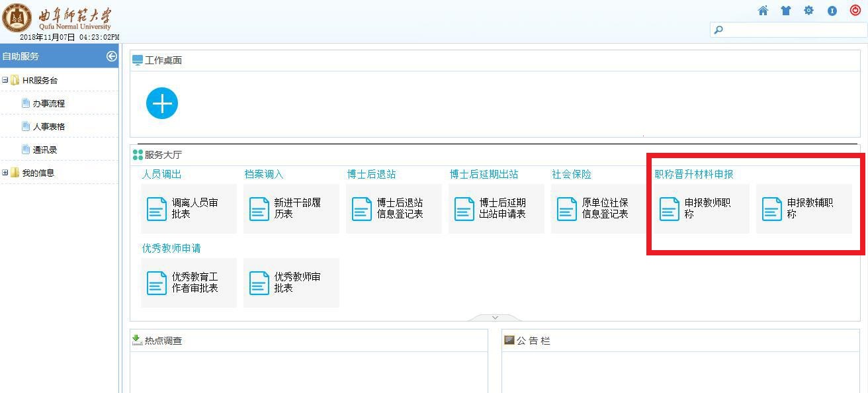Expand service hall with down chevron
Viewport: 868px width, 393px height.
[494, 318]
